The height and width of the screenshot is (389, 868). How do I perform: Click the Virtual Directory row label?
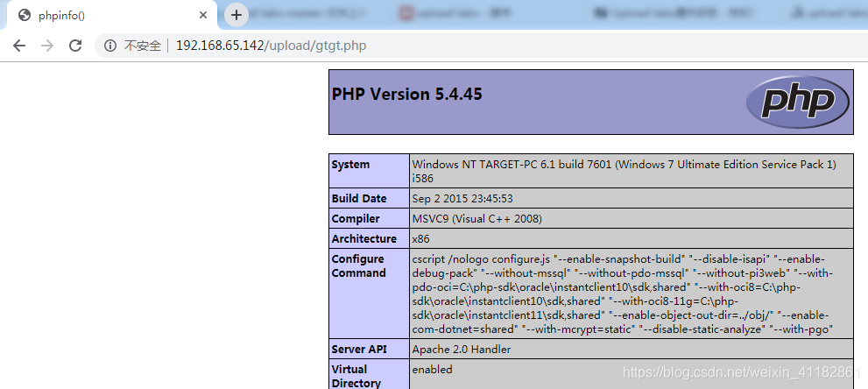(x=356, y=376)
